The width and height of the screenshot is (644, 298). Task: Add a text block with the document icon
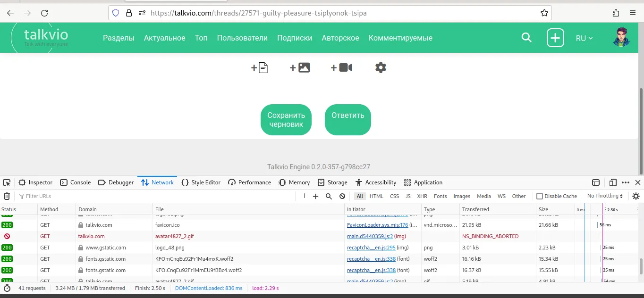259,67
